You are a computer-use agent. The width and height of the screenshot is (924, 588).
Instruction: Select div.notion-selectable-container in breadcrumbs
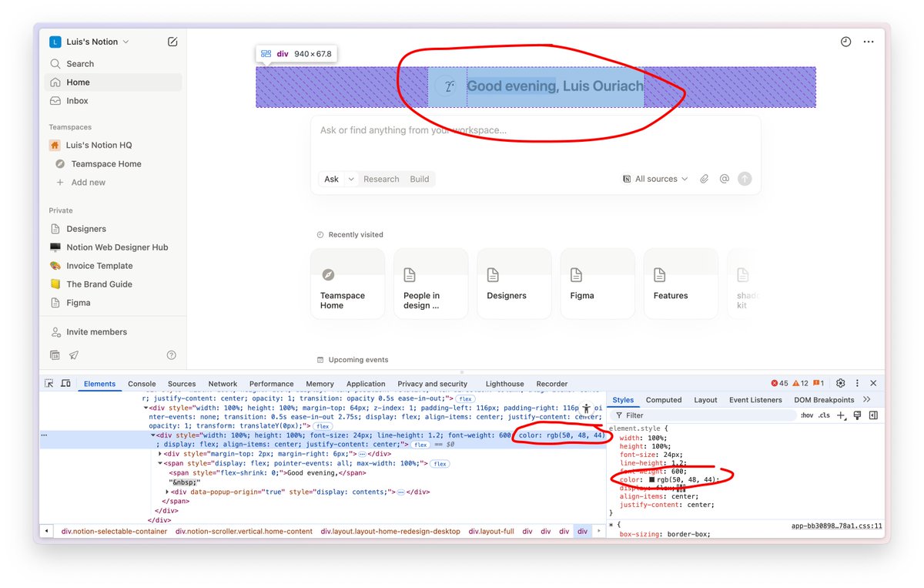pos(114,532)
